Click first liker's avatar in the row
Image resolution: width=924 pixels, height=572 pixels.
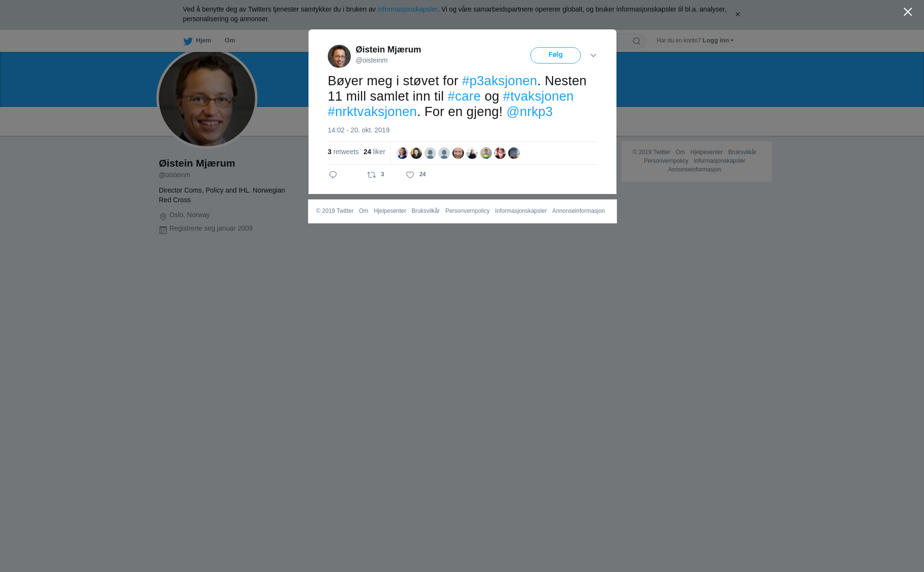tap(402, 153)
